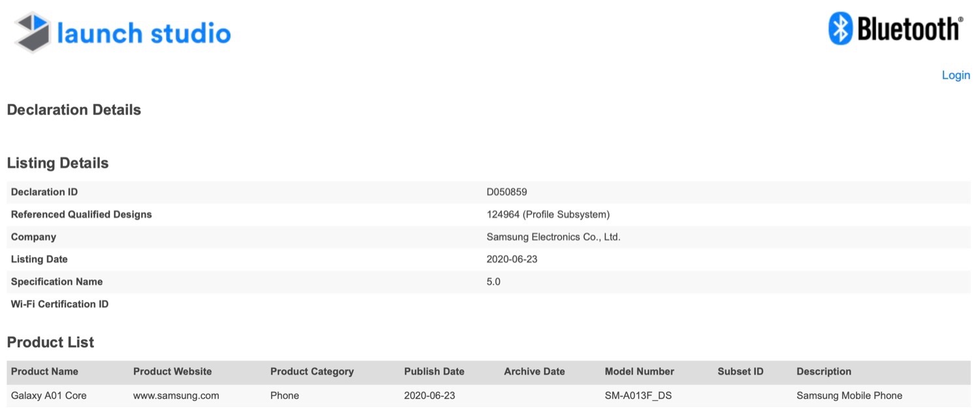
Task: Click the referenced design 124964 entry
Action: click(547, 214)
